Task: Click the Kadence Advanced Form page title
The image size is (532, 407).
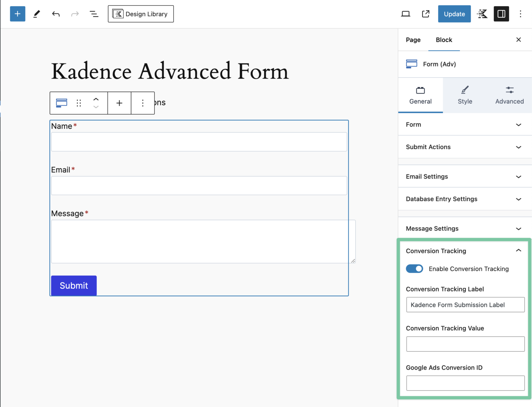Action: point(170,72)
